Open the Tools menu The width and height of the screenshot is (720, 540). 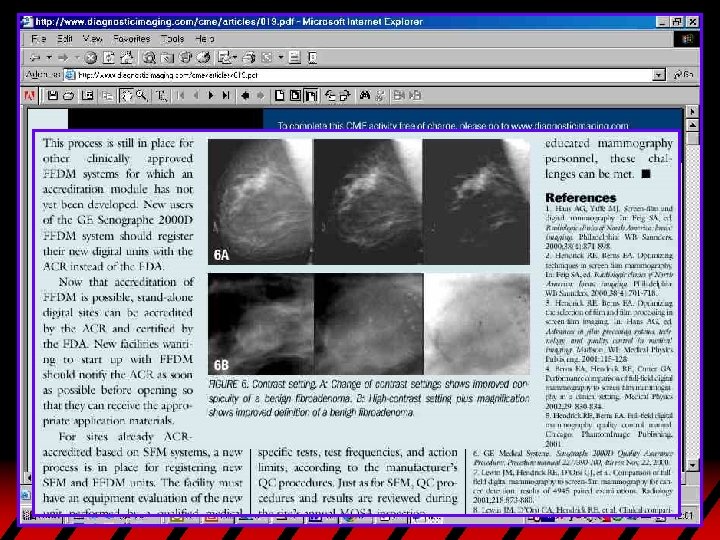tap(172, 39)
